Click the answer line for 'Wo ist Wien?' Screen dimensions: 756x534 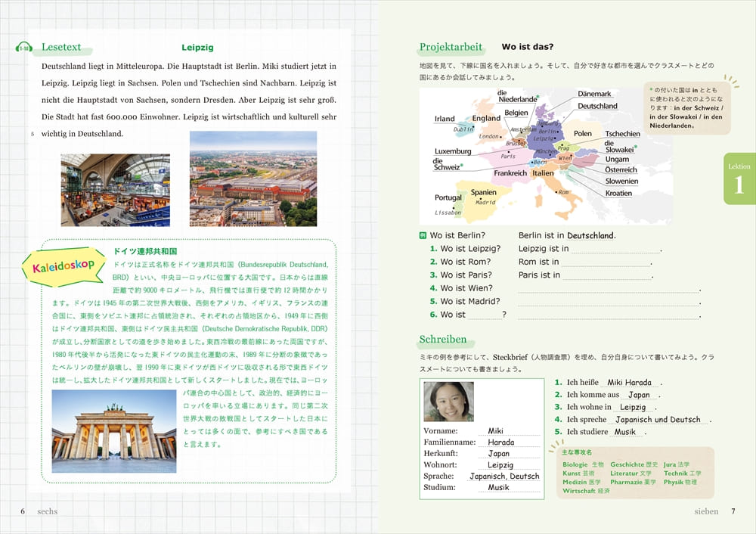click(x=609, y=289)
